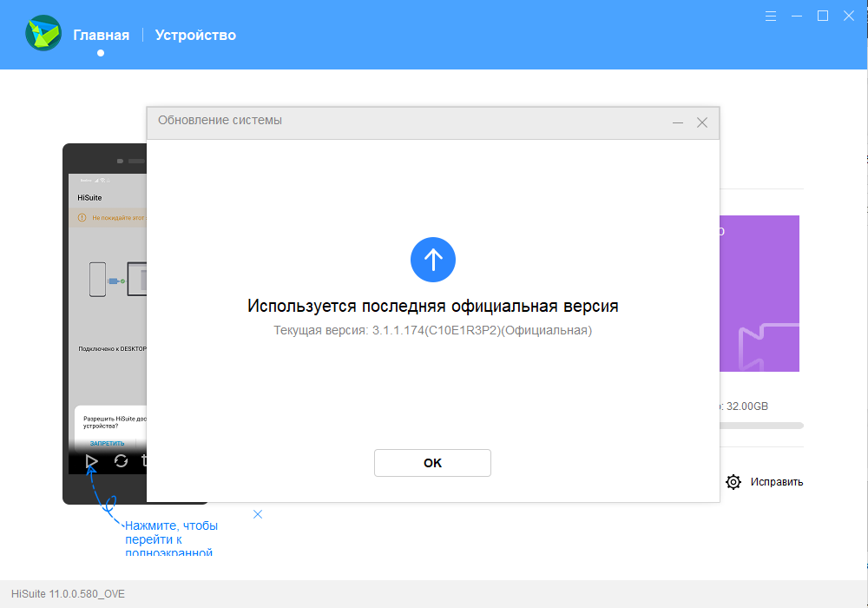Click the warning icon in phone preview

click(x=82, y=218)
